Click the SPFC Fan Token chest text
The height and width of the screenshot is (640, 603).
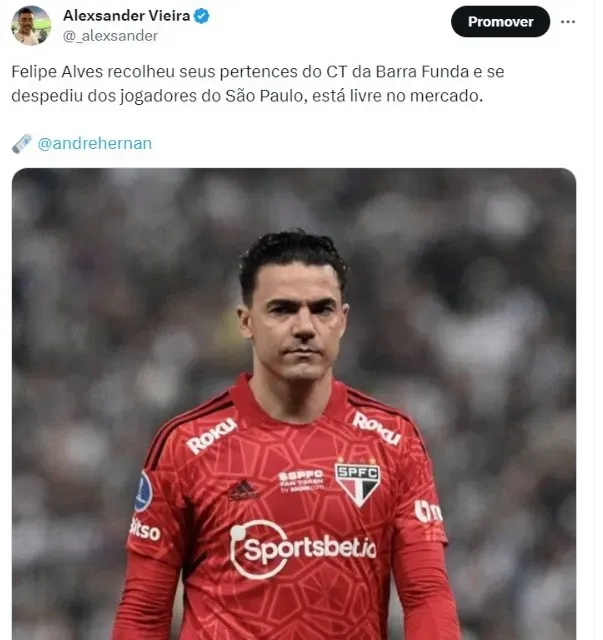[301, 481]
